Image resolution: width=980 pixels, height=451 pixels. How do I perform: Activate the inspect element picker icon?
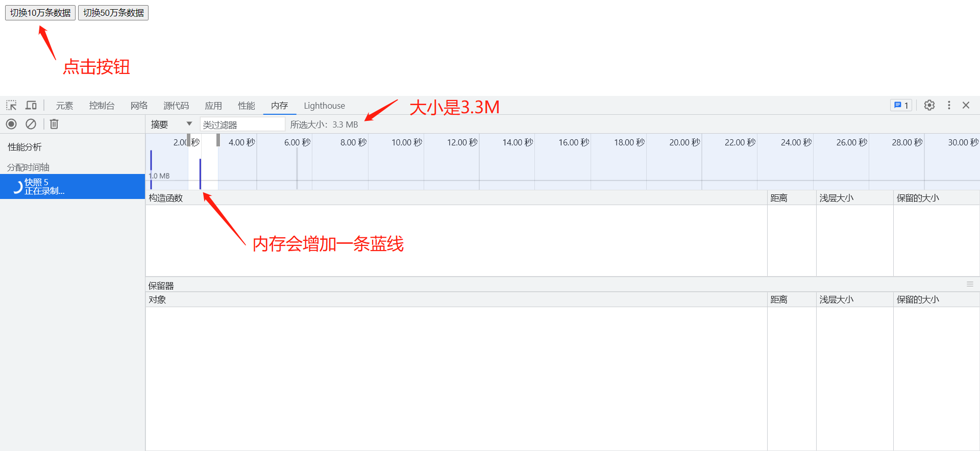(11, 106)
